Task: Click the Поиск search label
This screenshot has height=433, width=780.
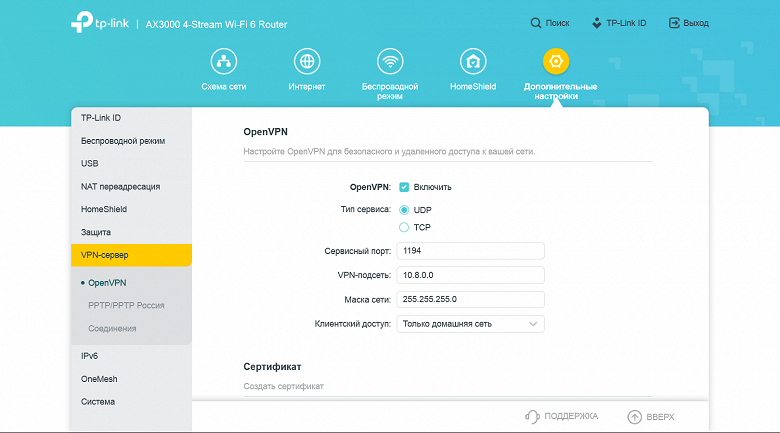Action: 557,23
